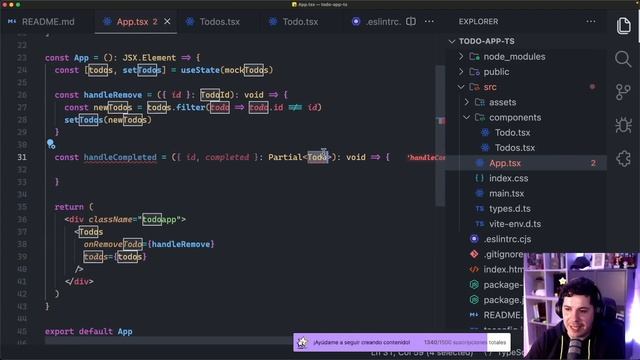This screenshot has width=640, height=360.
Task: Open Explorer panel more actions ellipsis
Action: 591,22
